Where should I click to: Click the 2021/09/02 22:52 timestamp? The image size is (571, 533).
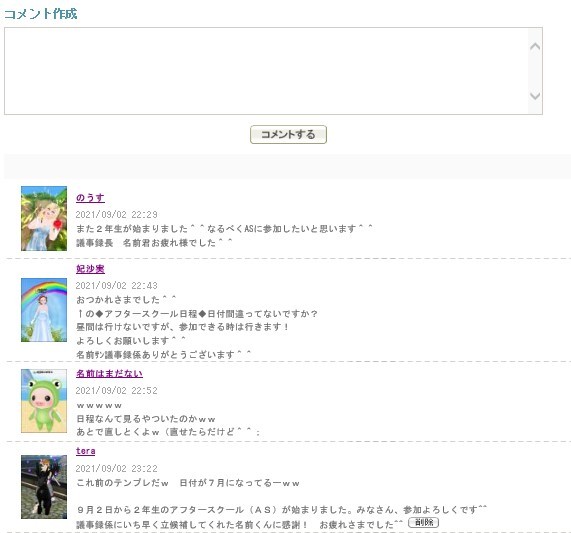117,391
